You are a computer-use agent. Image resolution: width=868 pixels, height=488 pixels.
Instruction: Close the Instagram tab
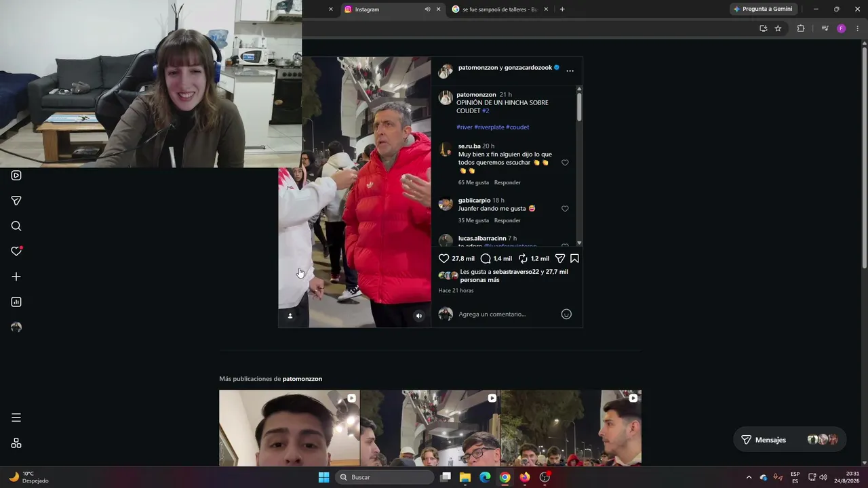click(x=438, y=9)
